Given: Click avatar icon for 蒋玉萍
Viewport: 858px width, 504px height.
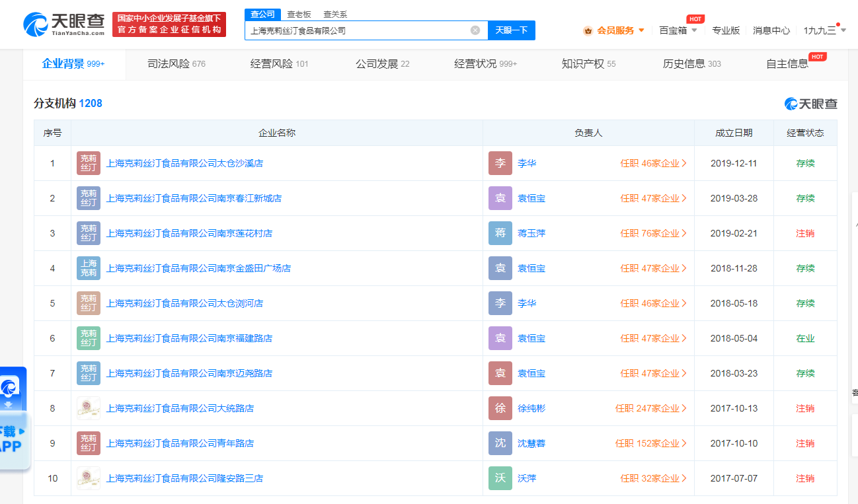Looking at the screenshot, I should point(500,233).
